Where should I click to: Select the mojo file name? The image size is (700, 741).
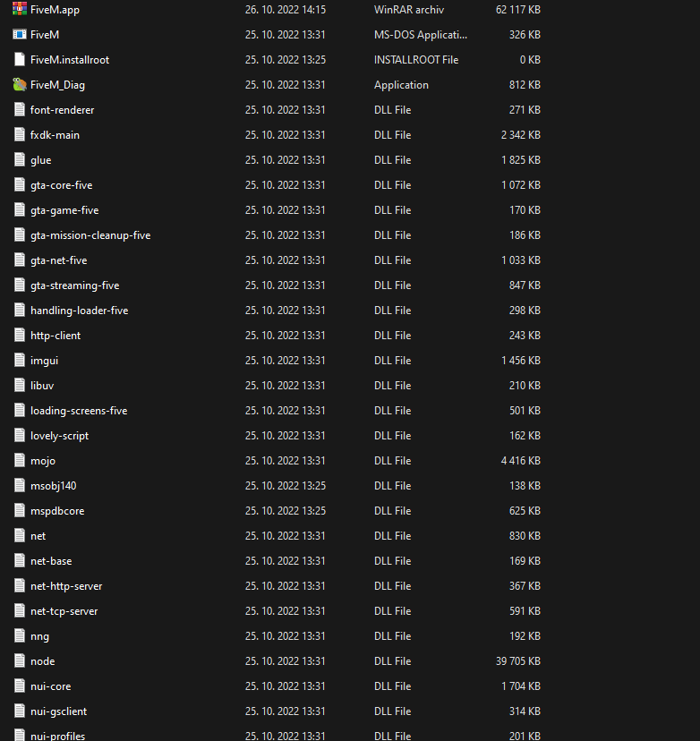click(43, 461)
